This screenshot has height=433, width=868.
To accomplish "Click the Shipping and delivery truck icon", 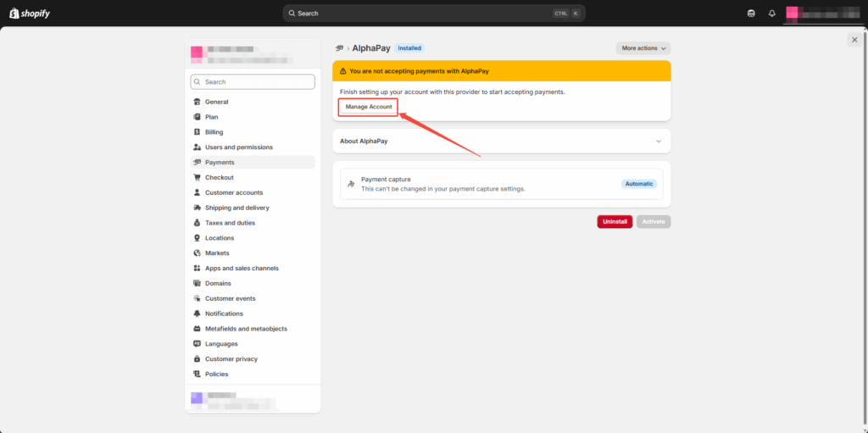I will tap(197, 208).
